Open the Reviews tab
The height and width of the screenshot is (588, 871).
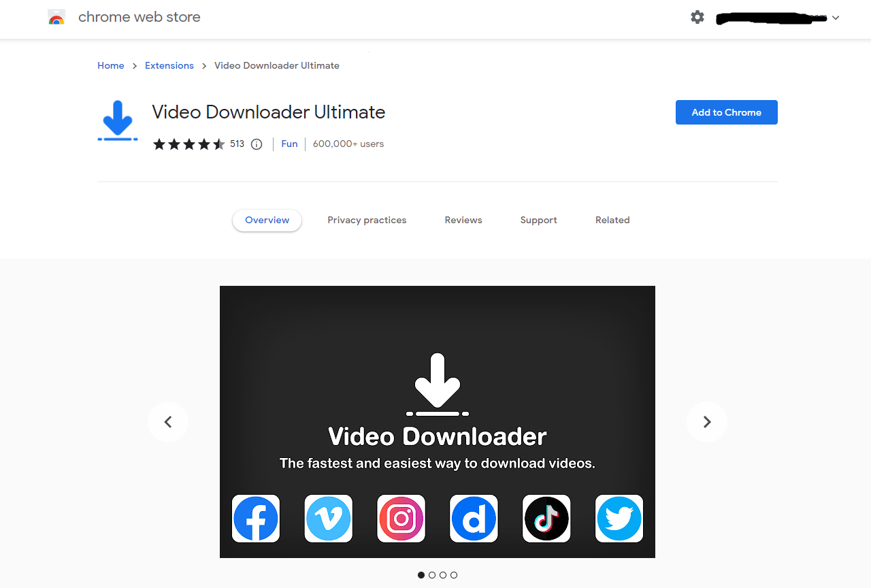[463, 220]
